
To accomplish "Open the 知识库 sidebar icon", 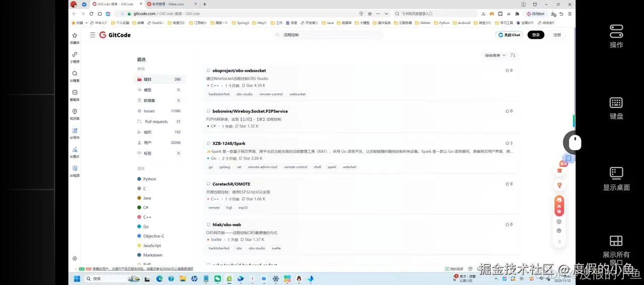I will [x=74, y=114].
